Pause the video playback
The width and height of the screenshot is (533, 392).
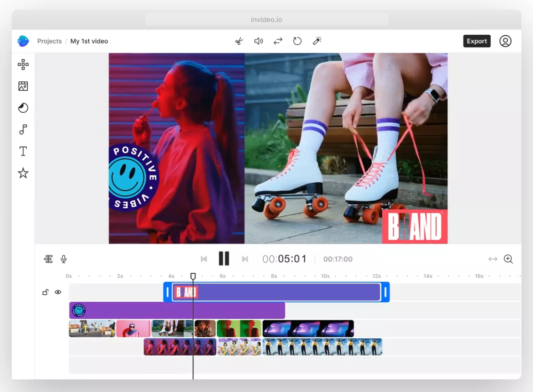224,259
